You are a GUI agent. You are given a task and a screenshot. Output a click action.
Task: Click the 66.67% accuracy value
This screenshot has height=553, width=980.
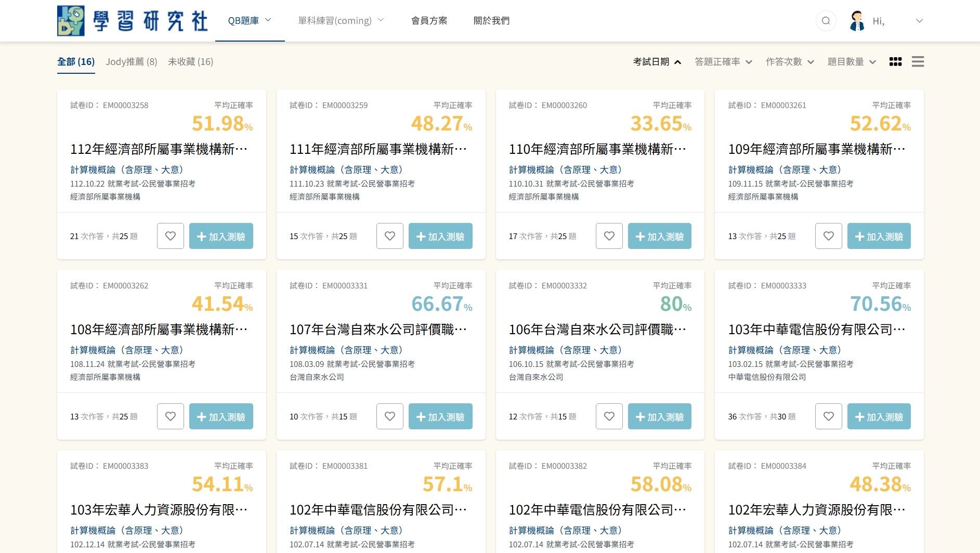point(442,304)
